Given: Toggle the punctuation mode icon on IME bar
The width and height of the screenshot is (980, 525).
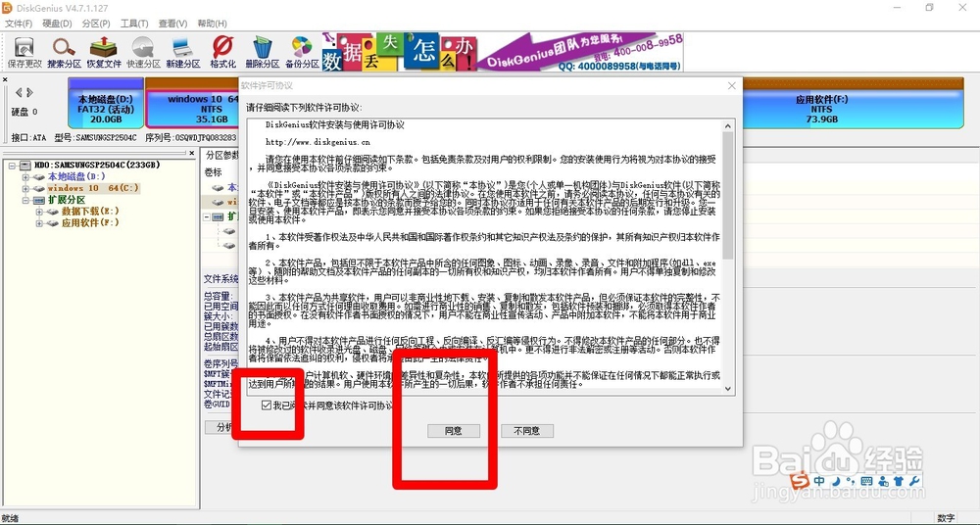Looking at the screenshot, I should (x=850, y=481).
